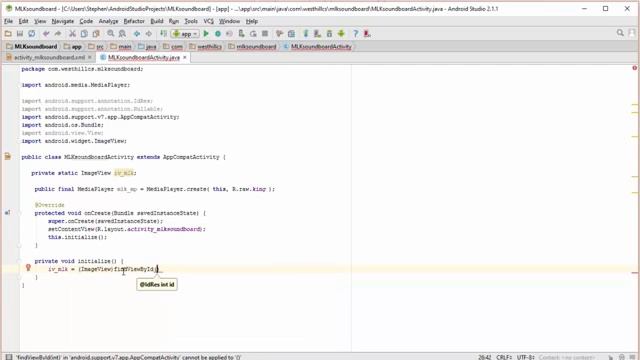Click the CRLF line separator in status bar
Image resolution: width=640 pixels, height=360 pixels.
[x=504, y=357]
